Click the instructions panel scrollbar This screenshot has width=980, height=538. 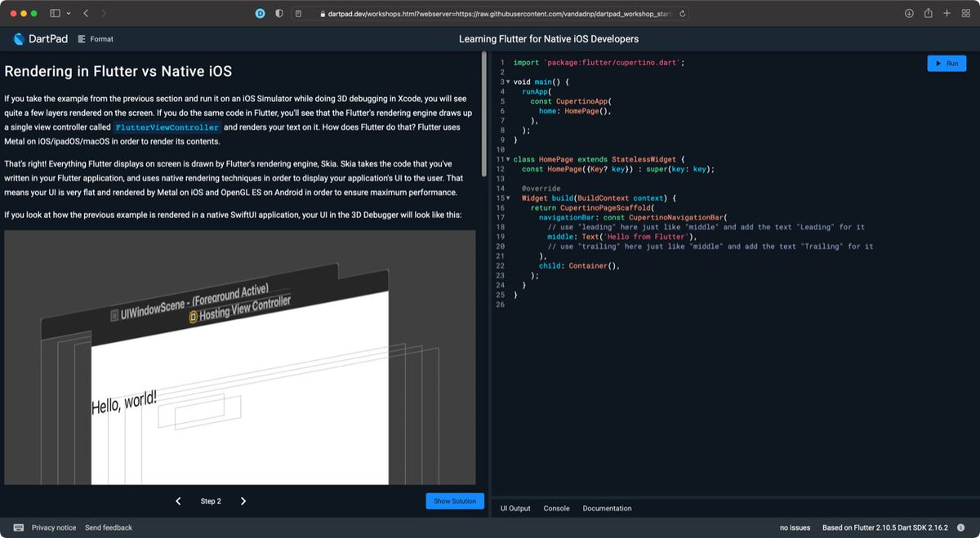[484, 114]
